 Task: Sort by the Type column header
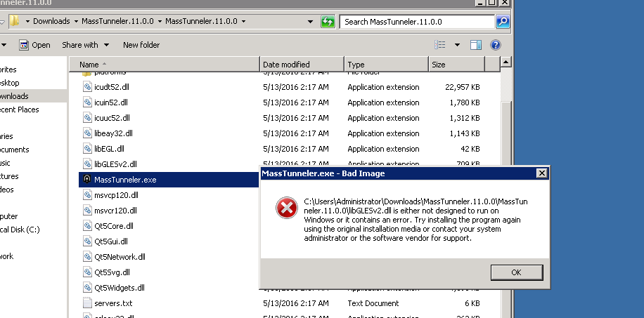click(386, 65)
